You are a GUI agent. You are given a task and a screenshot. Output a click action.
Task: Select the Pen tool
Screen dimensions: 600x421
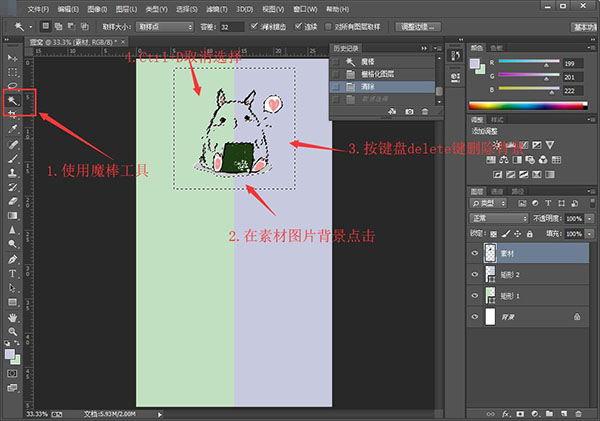coord(12,259)
